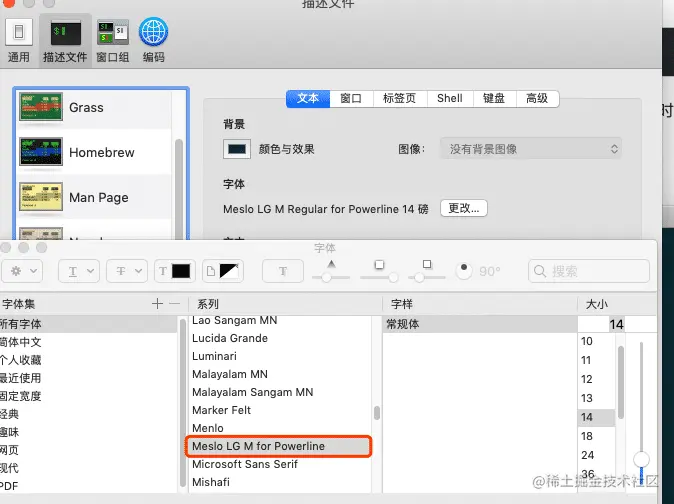Select the 简体中文 collection
Screen dimensions: 674x504
(88, 342)
